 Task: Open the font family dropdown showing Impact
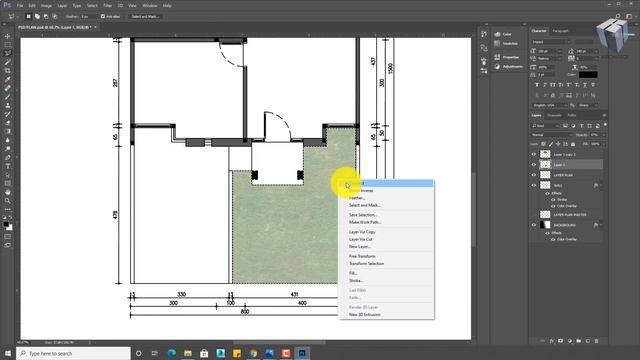pyautogui.click(x=551, y=42)
